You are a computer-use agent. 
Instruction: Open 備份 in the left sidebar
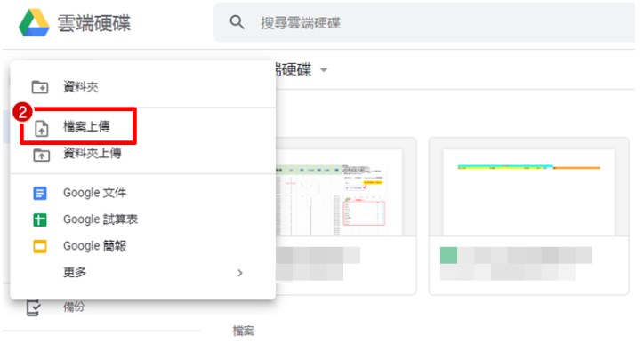tap(75, 307)
